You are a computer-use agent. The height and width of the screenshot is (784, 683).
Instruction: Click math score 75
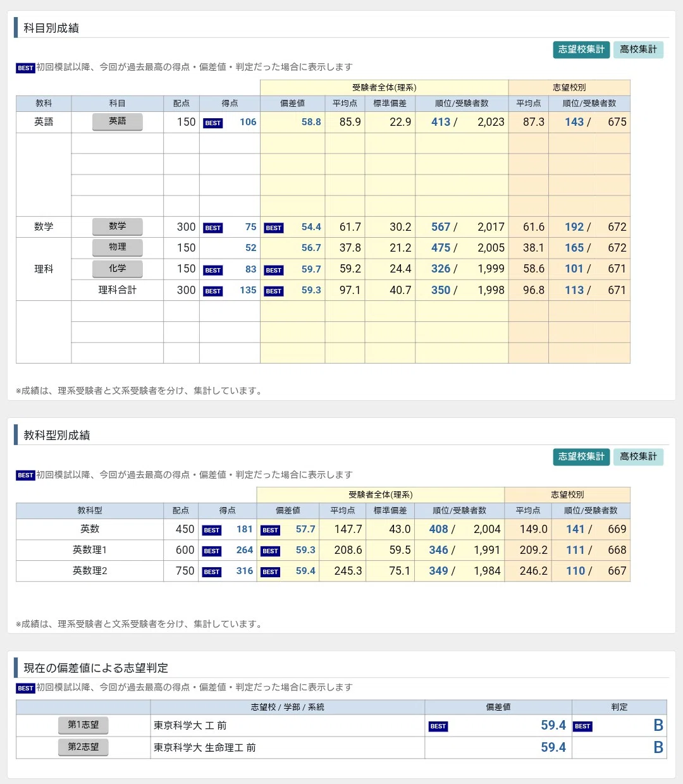251,227
